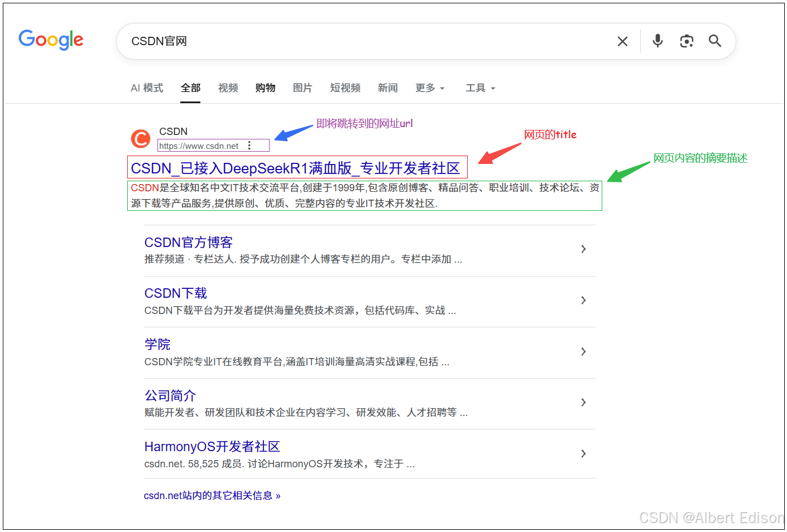Open the AI 模式 tab
Screen dimensions: 787x532
(146, 88)
